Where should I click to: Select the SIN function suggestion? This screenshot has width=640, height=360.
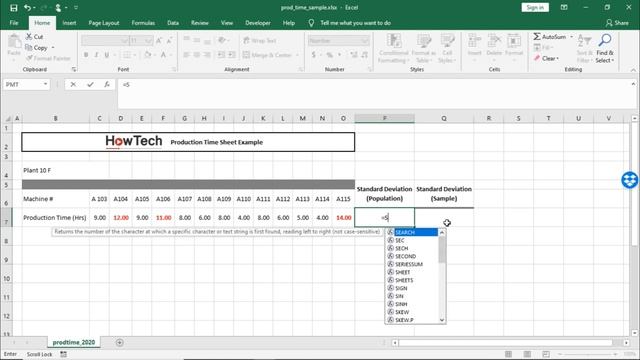[x=412, y=296]
